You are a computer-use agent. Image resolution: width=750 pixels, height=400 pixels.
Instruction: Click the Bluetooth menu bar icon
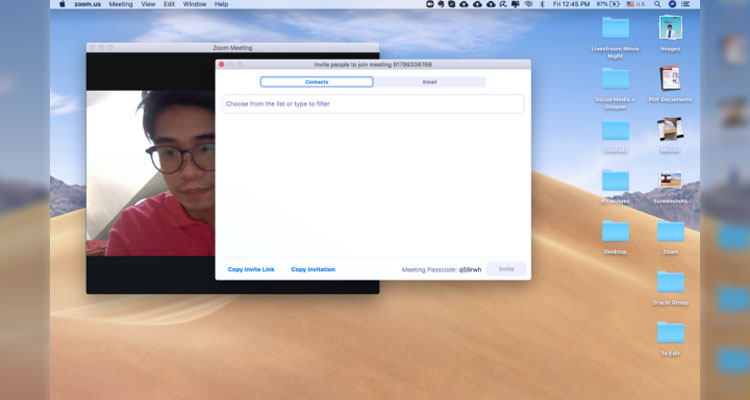click(x=542, y=4)
